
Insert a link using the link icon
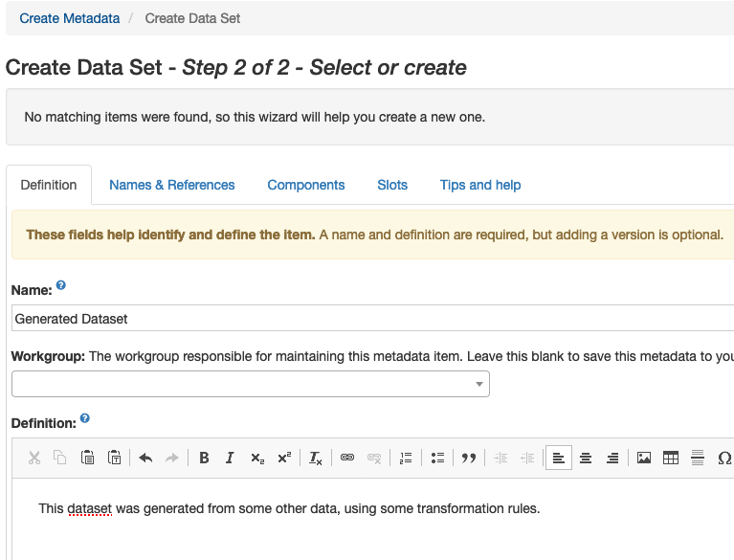(x=347, y=459)
